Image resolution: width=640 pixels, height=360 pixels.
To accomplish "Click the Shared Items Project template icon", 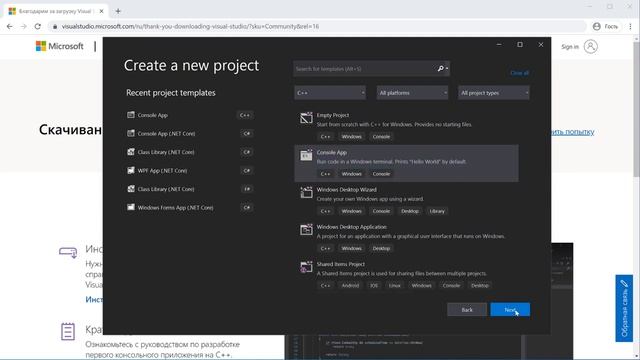I will coord(306,267).
